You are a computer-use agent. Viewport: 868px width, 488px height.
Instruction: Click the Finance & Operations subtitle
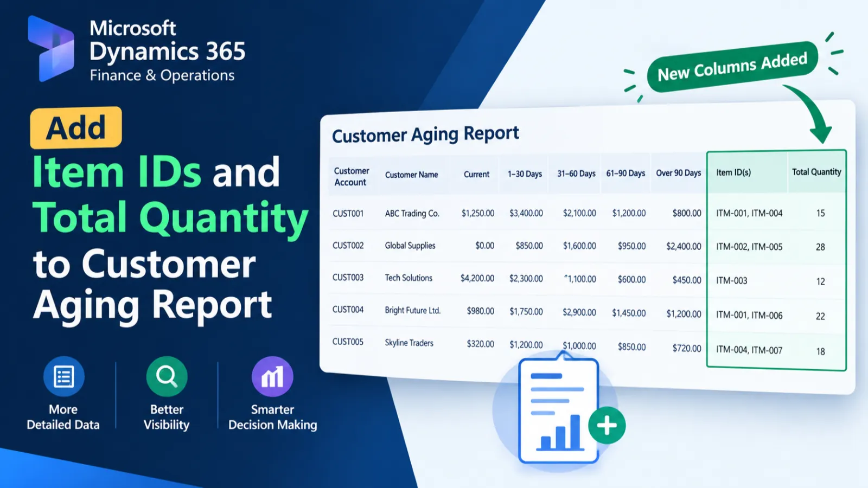(162, 75)
